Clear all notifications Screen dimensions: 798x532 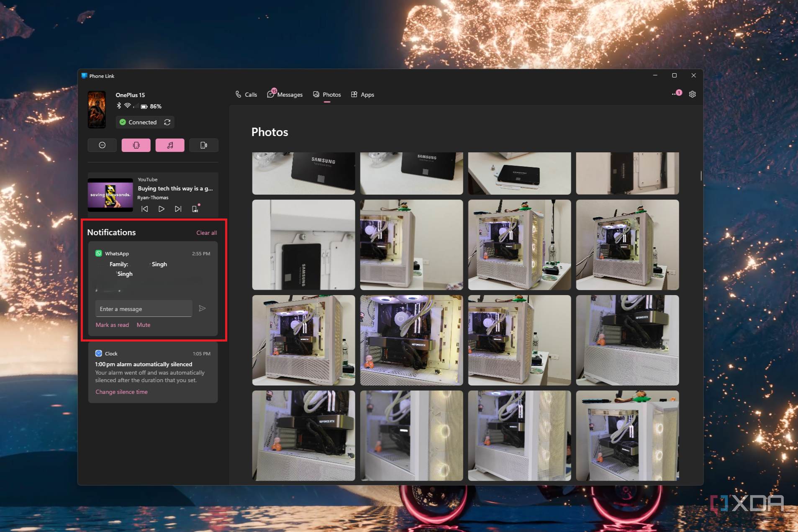207,233
